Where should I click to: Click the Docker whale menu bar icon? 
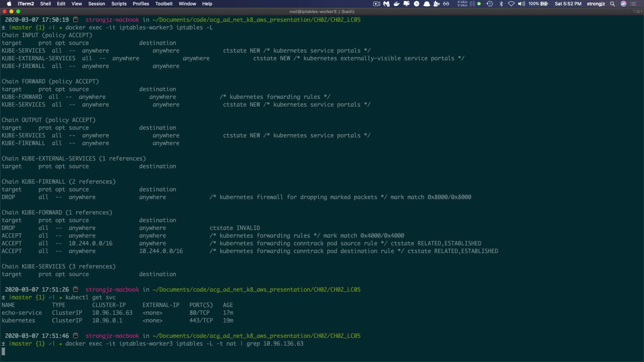(x=396, y=4)
